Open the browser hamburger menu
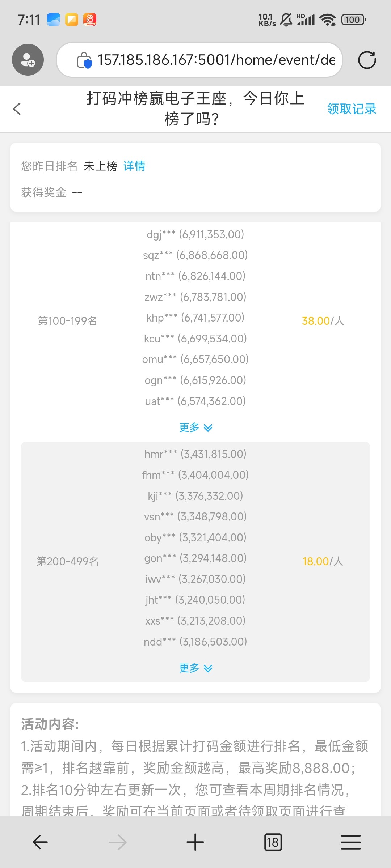Screen dimensions: 391x868 point(350,842)
